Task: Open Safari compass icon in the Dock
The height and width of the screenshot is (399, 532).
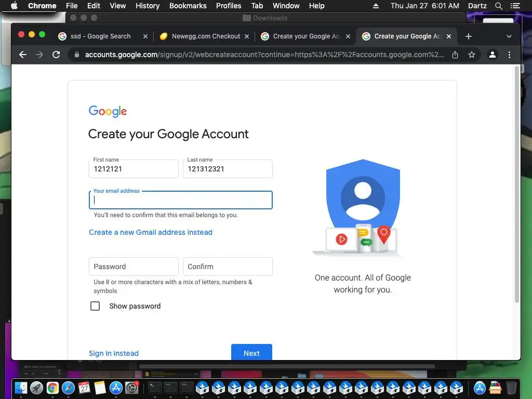Action: point(68,388)
